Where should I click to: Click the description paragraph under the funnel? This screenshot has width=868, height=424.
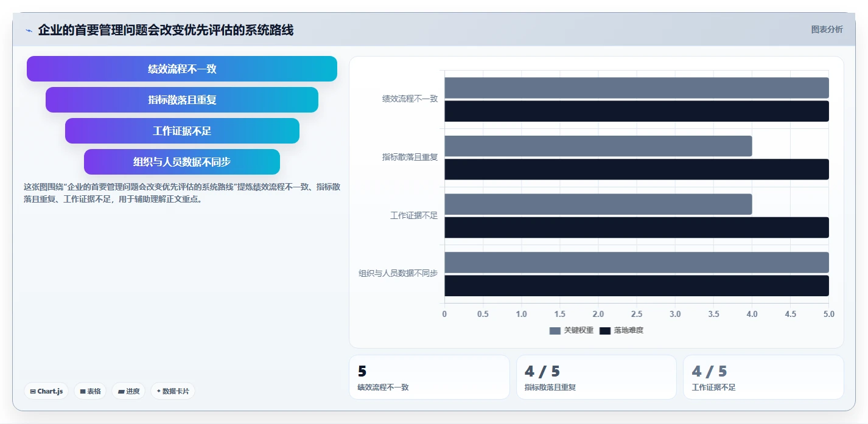click(x=182, y=193)
